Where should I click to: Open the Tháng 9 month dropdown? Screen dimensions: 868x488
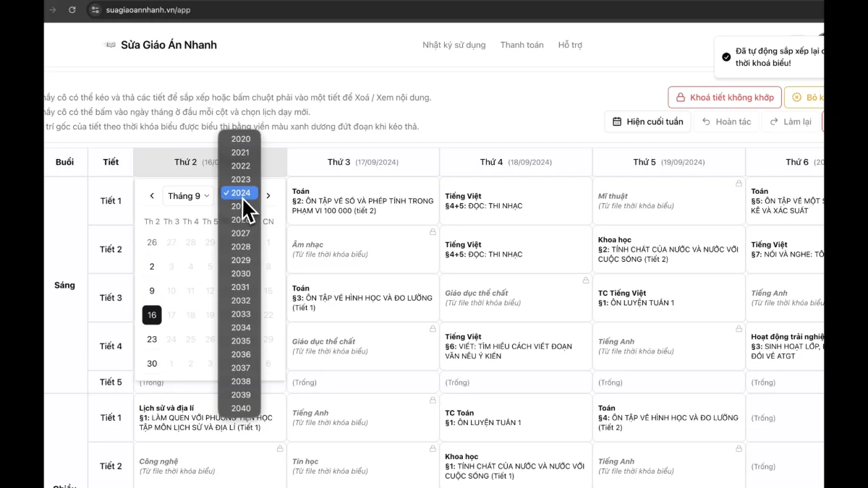click(187, 195)
